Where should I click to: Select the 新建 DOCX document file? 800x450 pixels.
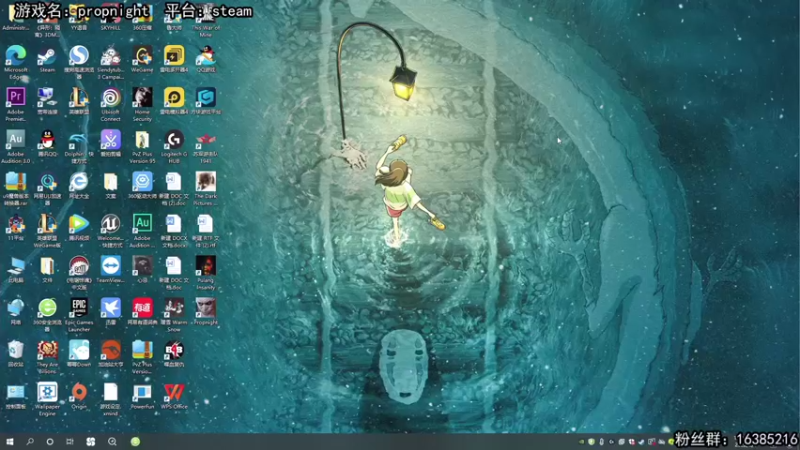click(x=174, y=224)
